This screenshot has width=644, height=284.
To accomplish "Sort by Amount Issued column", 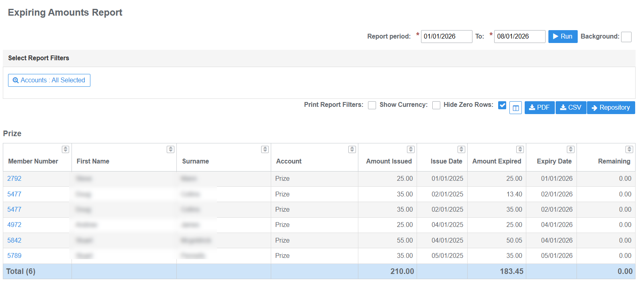I will pos(411,149).
